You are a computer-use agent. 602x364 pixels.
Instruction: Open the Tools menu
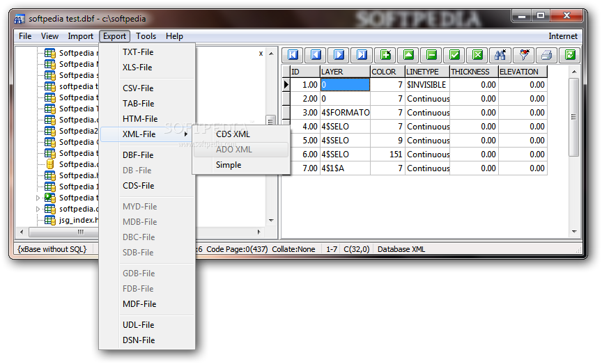coord(146,36)
